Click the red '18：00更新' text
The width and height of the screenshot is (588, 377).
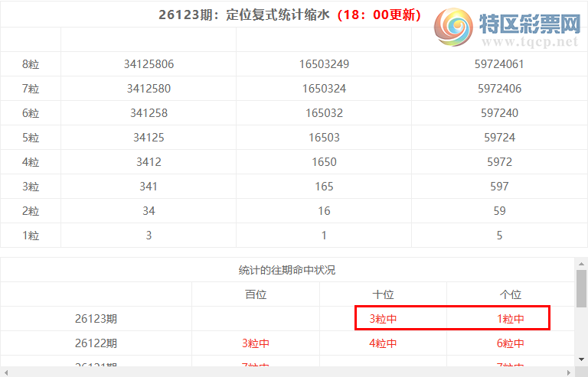380,15
